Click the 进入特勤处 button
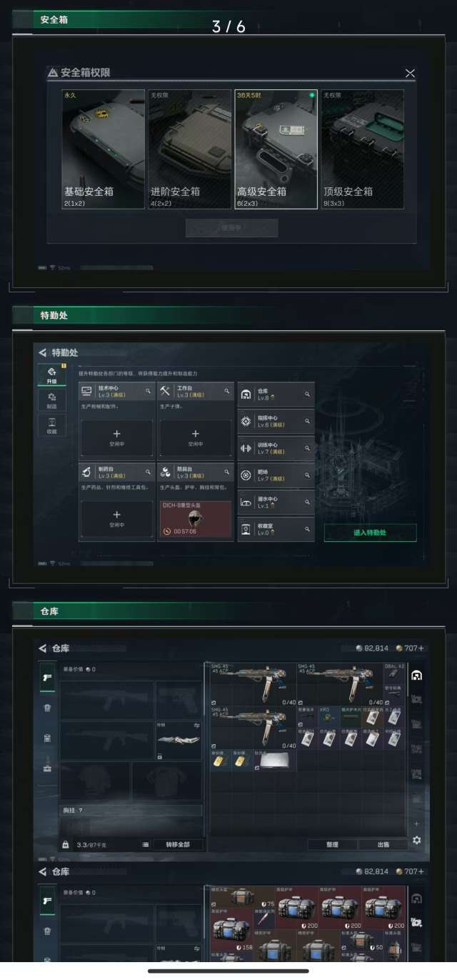This screenshot has width=457, height=980. pyautogui.click(x=370, y=533)
